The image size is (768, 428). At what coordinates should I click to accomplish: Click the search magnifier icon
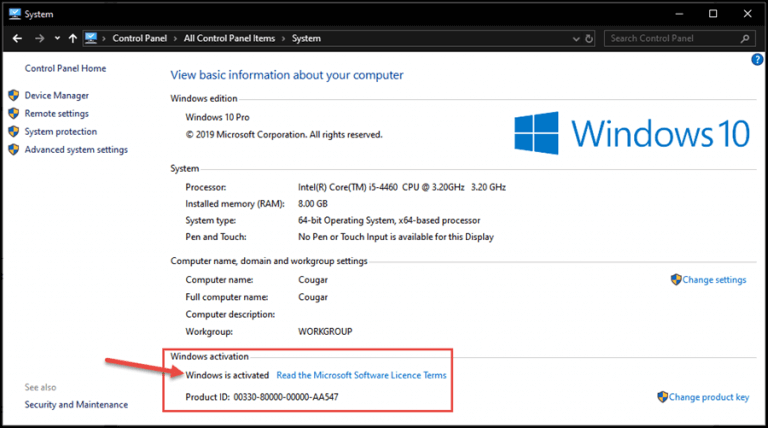[745, 38]
